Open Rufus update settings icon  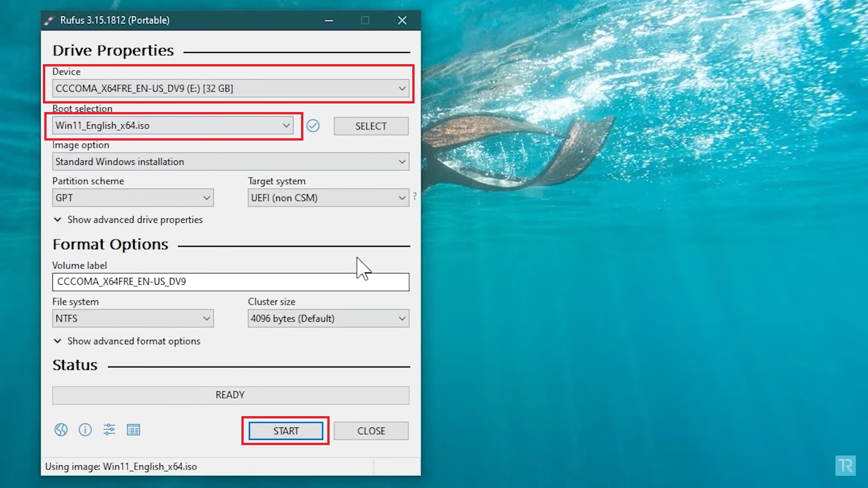(x=109, y=430)
